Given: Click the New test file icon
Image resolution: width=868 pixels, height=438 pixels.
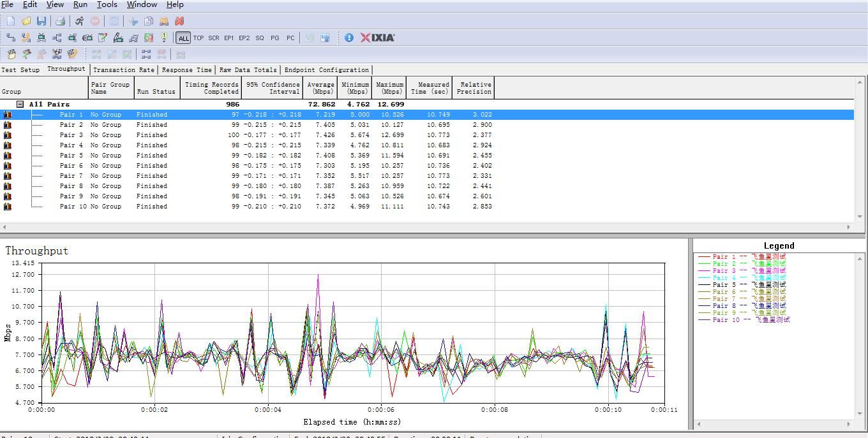Looking at the screenshot, I should (11, 21).
